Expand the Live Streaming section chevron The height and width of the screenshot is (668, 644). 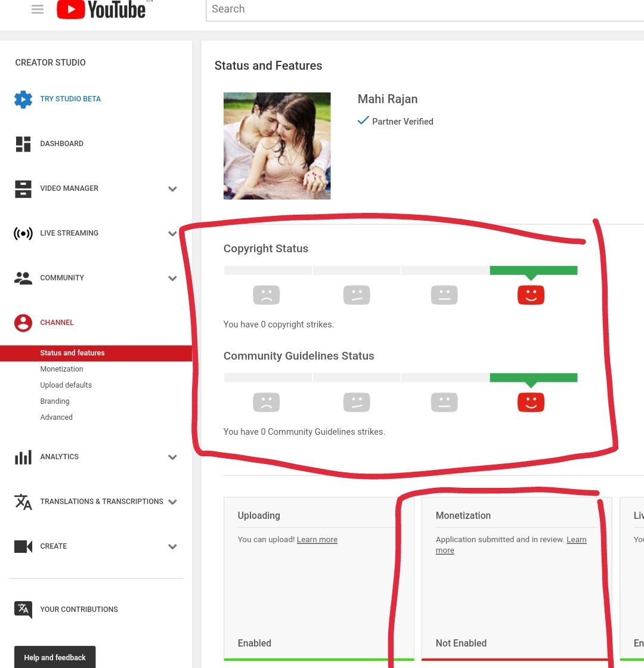(172, 233)
